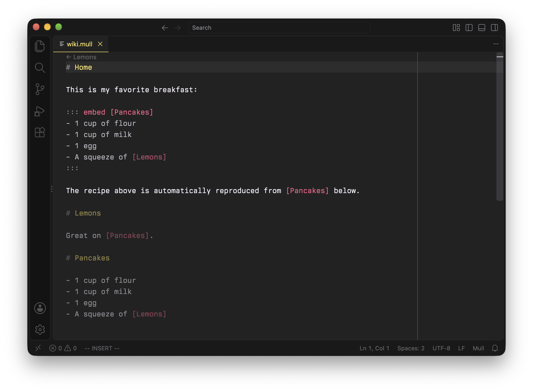Toggle the primary side bar
The width and height of the screenshot is (533, 392).
tap(469, 28)
